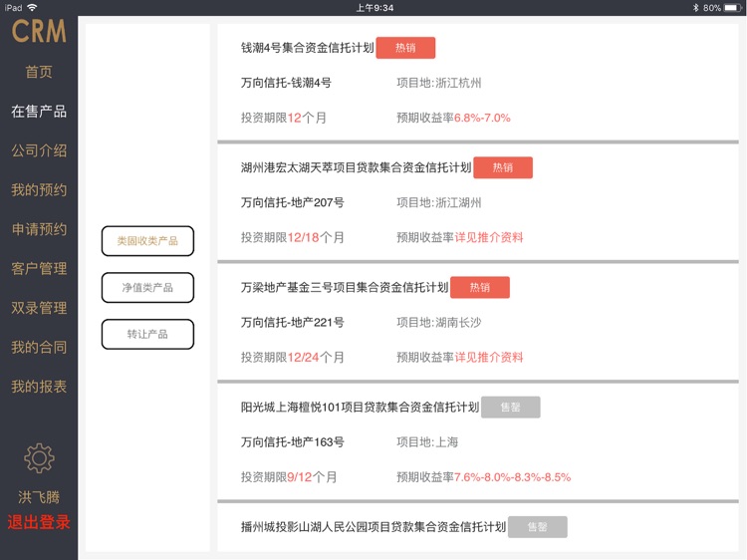Screen dimensions: 747x560
Task: Click 万向信托-地产163号 text
Action: coord(292,442)
